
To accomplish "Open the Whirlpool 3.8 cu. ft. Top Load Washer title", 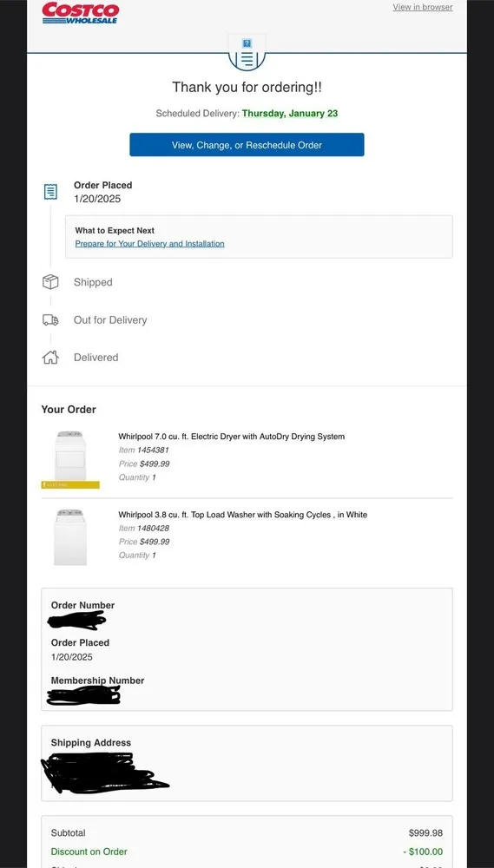I will (242, 515).
